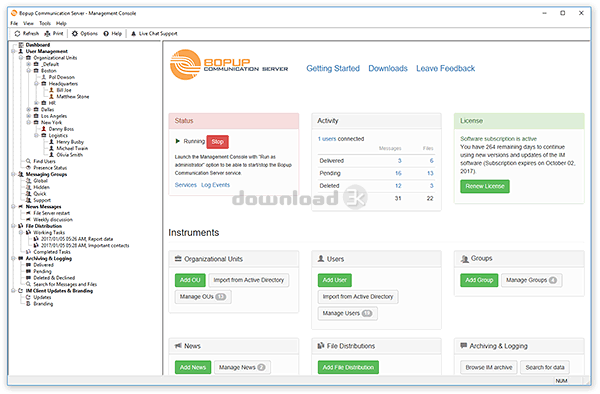This screenshot has width=600, height=394.
Task: Stop the running server
Action: 217,142
